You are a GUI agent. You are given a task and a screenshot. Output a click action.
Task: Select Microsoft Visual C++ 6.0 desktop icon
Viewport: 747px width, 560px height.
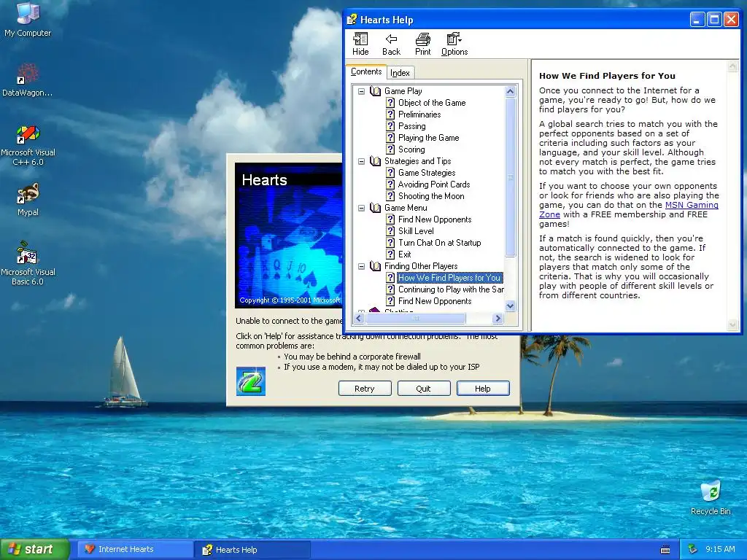[x=28, y=134]
